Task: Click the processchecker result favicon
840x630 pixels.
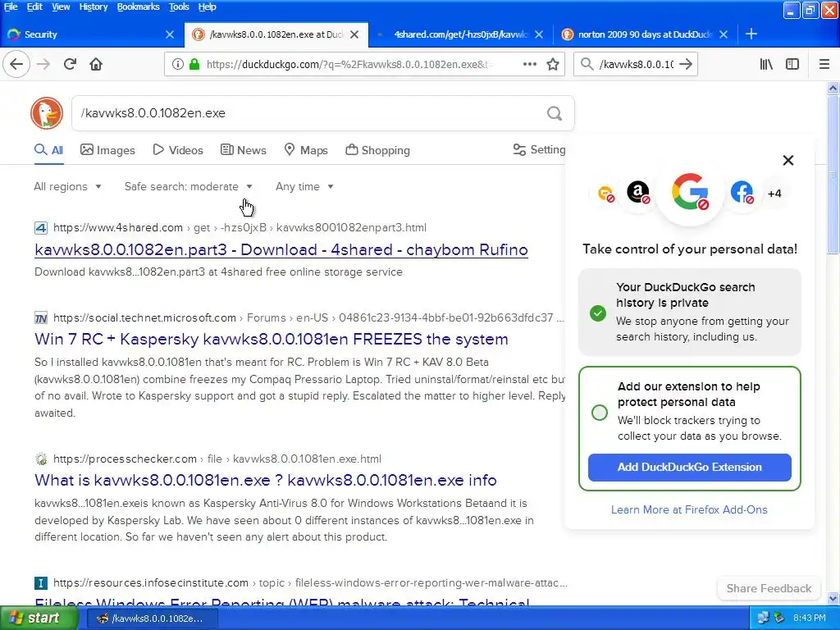Action: click(41, 459)
